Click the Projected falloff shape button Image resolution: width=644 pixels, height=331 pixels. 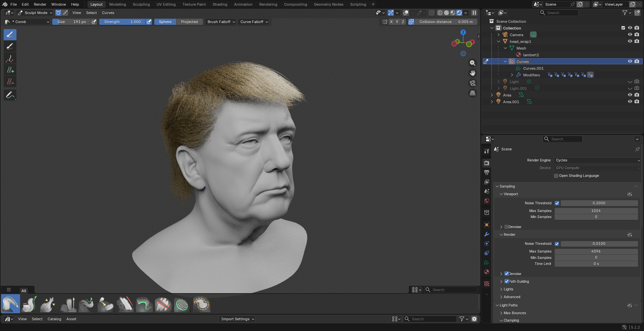pyautogui.click(x=189, y=22)
